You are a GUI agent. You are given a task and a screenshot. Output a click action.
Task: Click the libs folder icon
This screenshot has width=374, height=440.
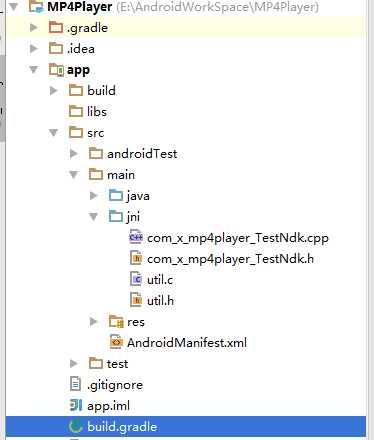click(x=76, y=111)
